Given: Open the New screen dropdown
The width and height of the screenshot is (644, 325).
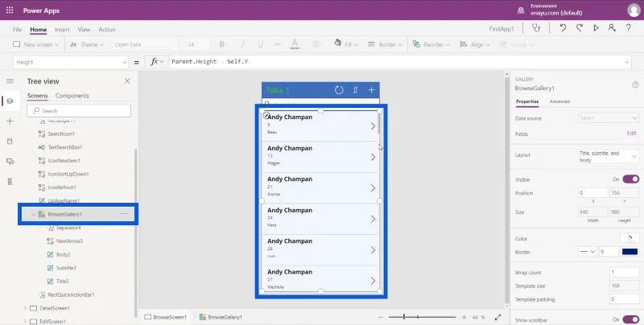Looking at the screenshot, I should coord(35,44).
